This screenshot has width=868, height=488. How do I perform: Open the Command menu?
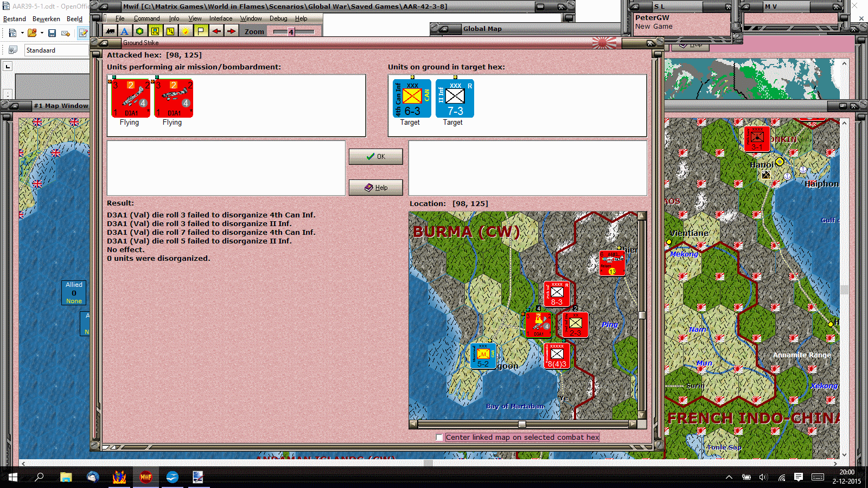146,18
